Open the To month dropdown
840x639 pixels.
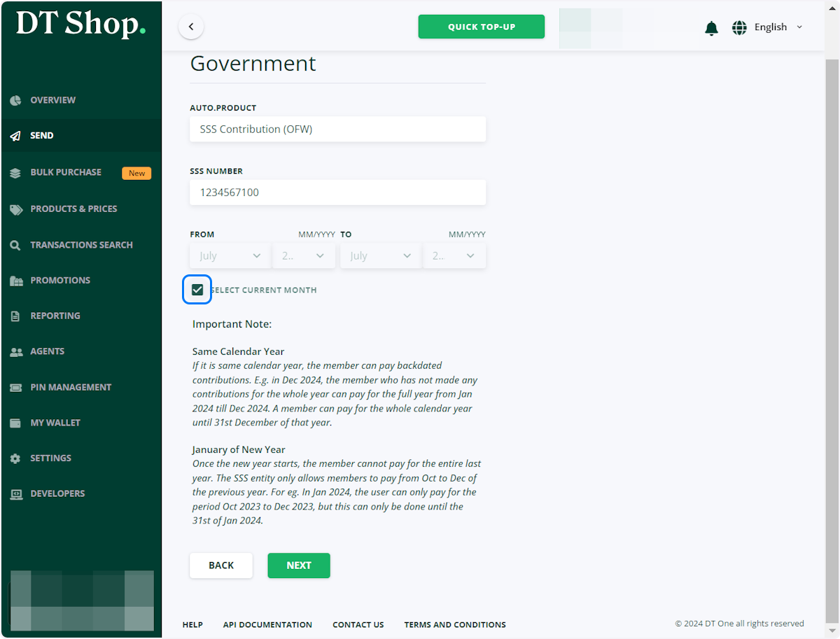click(380, 256)
